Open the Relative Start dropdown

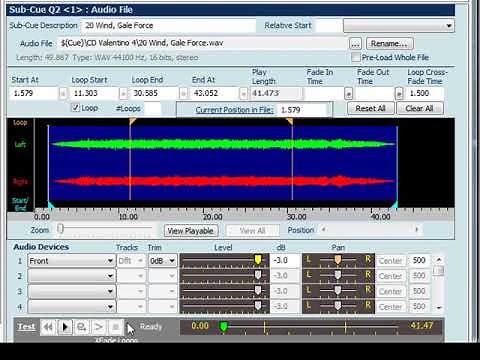click(x=399, y=26)
